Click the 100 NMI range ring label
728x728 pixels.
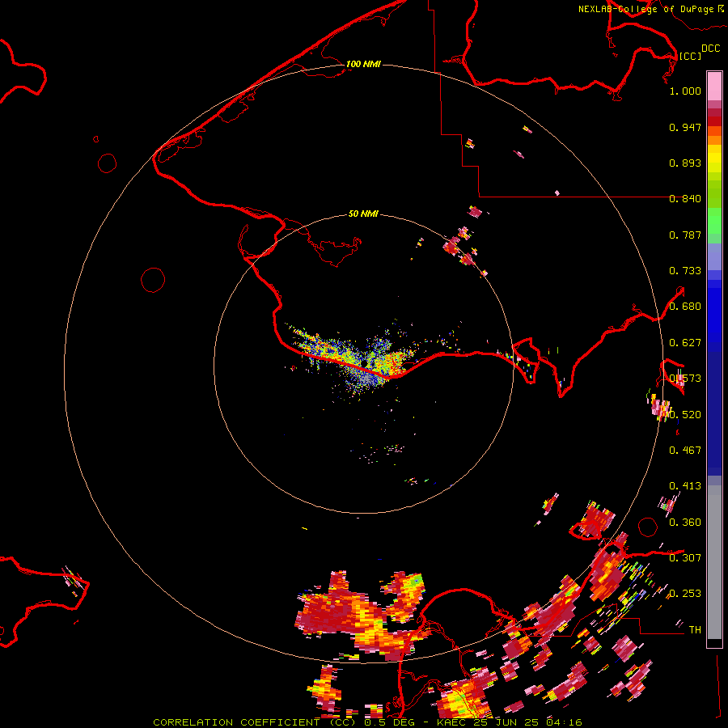point(363,64)
